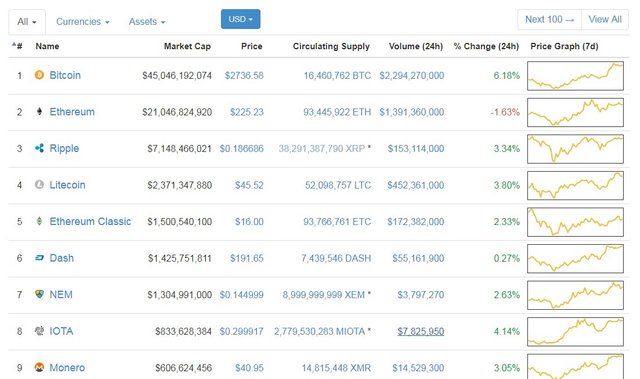Screen dimensions: 640x379
Task: Open NEM 7d price graph
Action: tap(575, 295)
